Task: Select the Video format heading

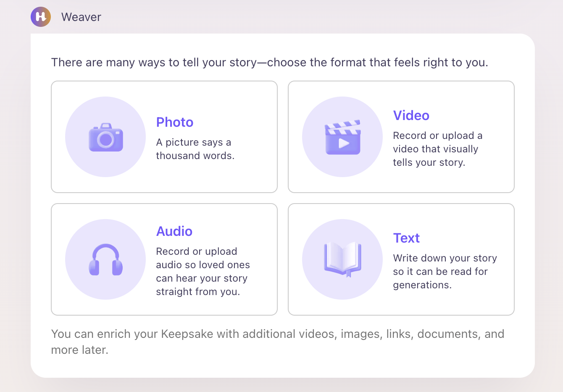Action: (x=411, y=115)
